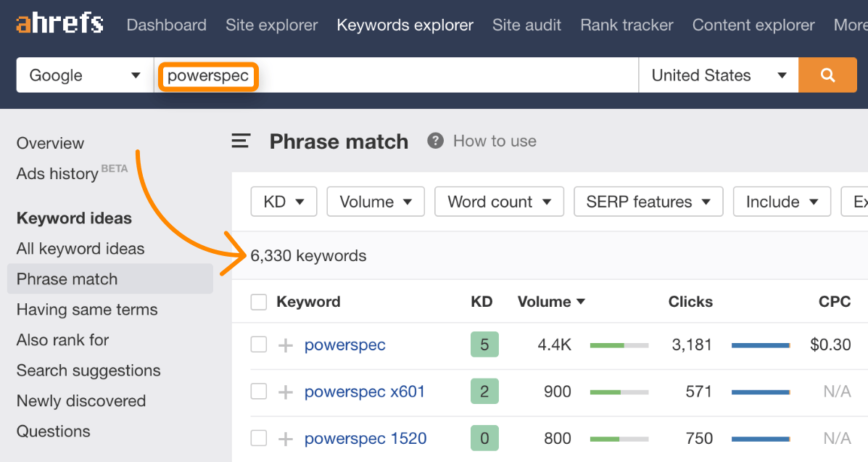The image size is (868, 462).
Task: Select Also rank for in sidebar
Action: [x=62, y=339]
